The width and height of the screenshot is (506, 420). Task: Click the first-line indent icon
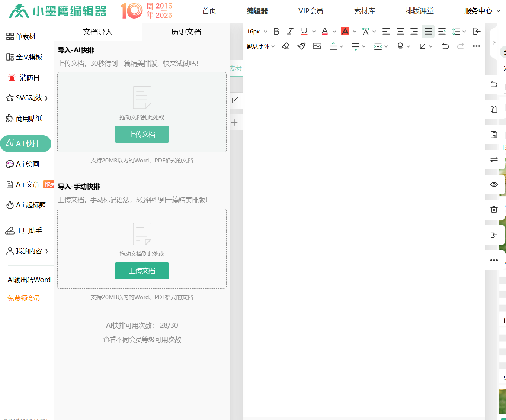point(442,32)
